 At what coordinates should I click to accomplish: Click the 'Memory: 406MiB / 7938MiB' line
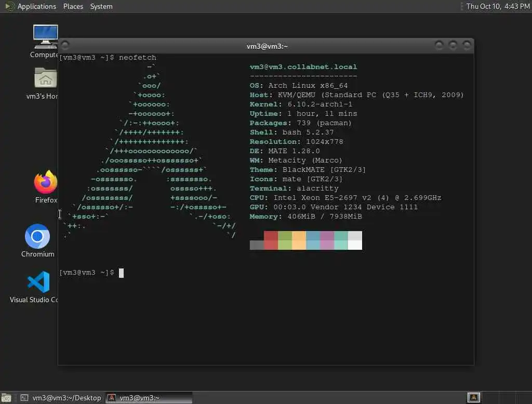pos(305,217)
